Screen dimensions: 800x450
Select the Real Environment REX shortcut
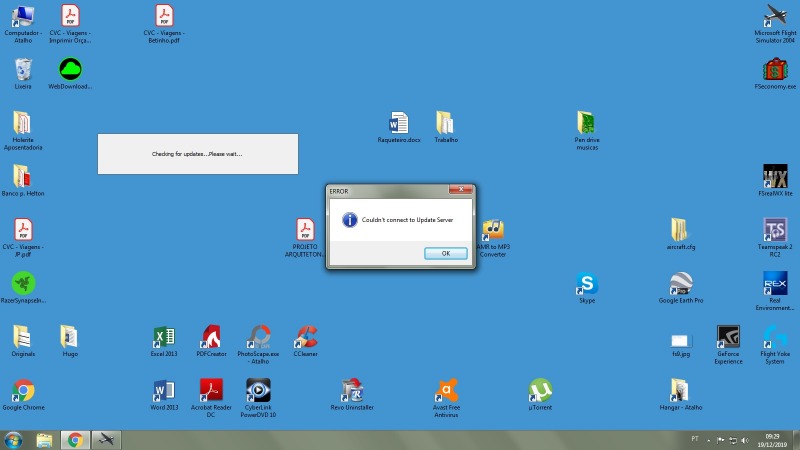tap(775, 291)
